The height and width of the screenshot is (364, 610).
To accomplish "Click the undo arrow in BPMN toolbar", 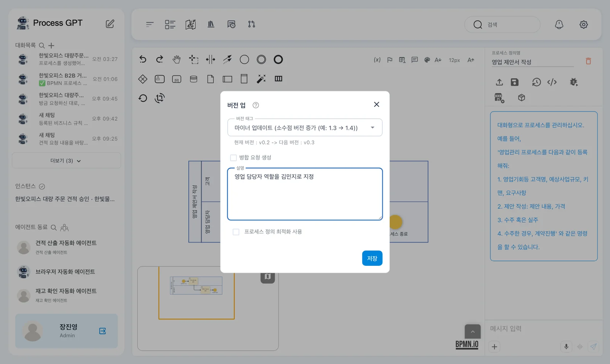I will [x=143, y=59].
